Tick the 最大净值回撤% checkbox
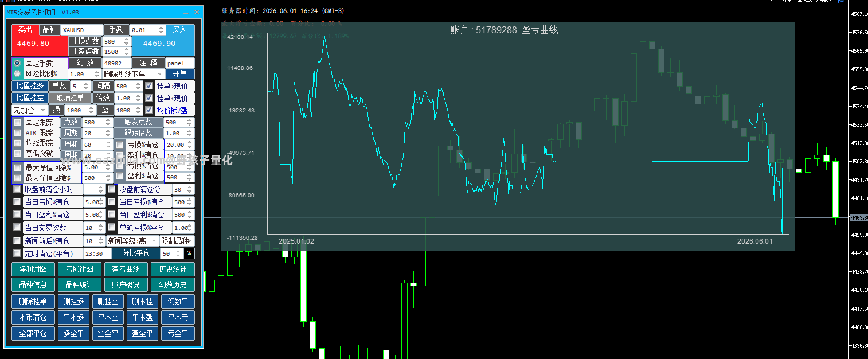868x359 pixels. click(x=18, y=167)
